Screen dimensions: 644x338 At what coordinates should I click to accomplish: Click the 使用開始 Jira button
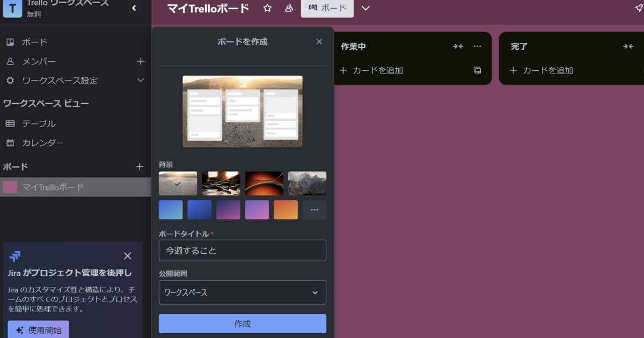(38, 329)
